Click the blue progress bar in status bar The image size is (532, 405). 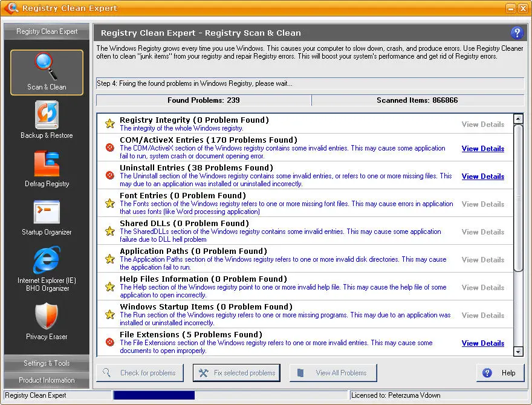click(x=154, y=395)
